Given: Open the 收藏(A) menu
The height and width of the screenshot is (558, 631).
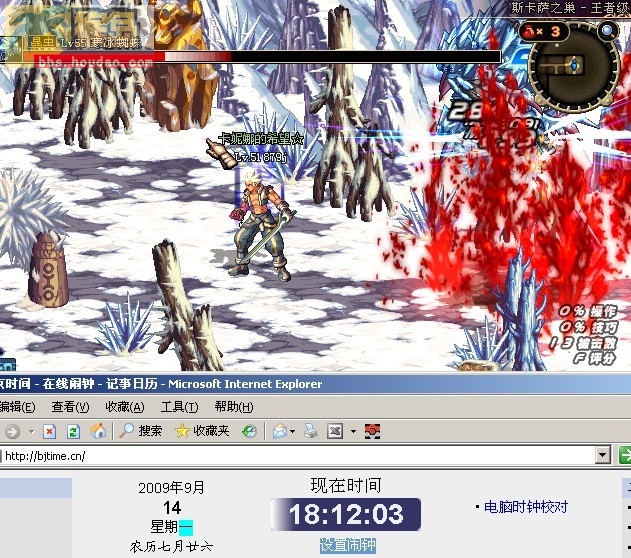Looking at the screenshot, I should tap(125, 407).
